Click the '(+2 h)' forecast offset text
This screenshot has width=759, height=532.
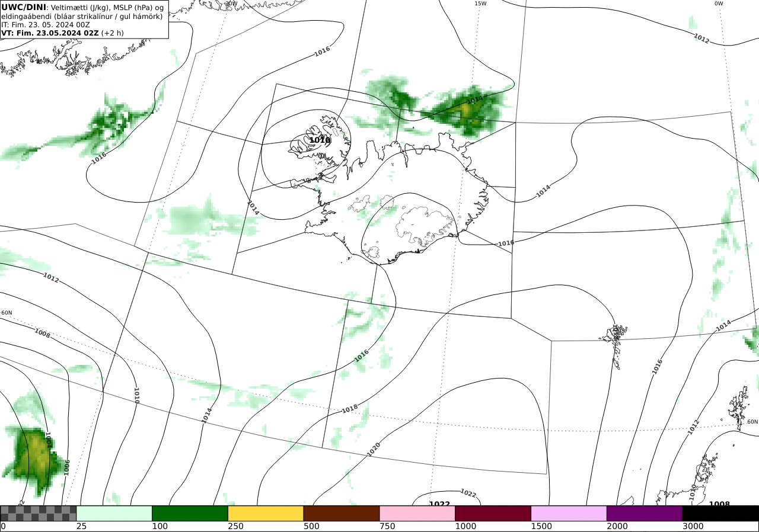(x=113, y=33)
